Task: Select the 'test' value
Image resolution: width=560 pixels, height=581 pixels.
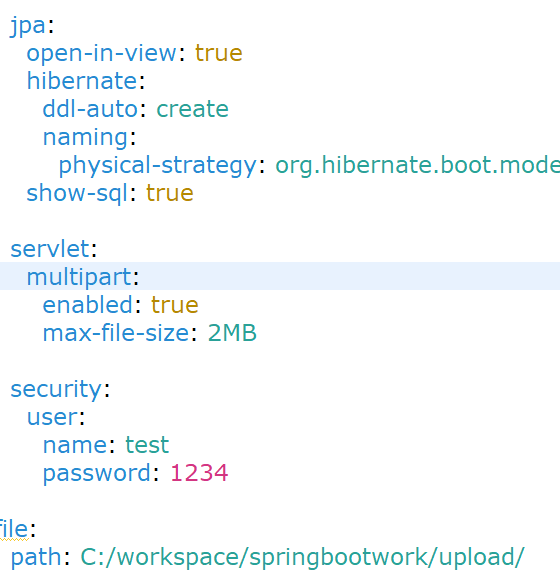Action: (147, 445)
